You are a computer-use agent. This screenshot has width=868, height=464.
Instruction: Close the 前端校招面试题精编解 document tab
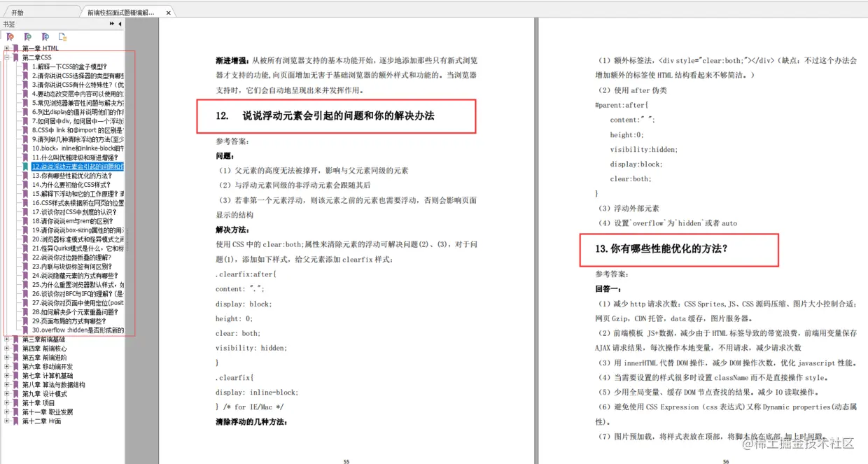coord(168,13)
